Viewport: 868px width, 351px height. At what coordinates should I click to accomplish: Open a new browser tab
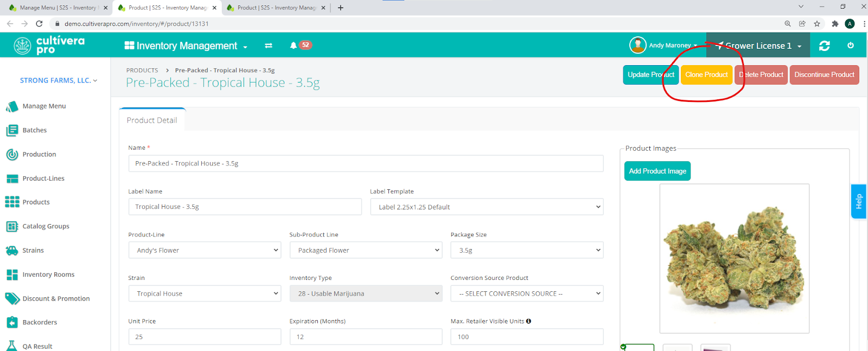(341, 8)
